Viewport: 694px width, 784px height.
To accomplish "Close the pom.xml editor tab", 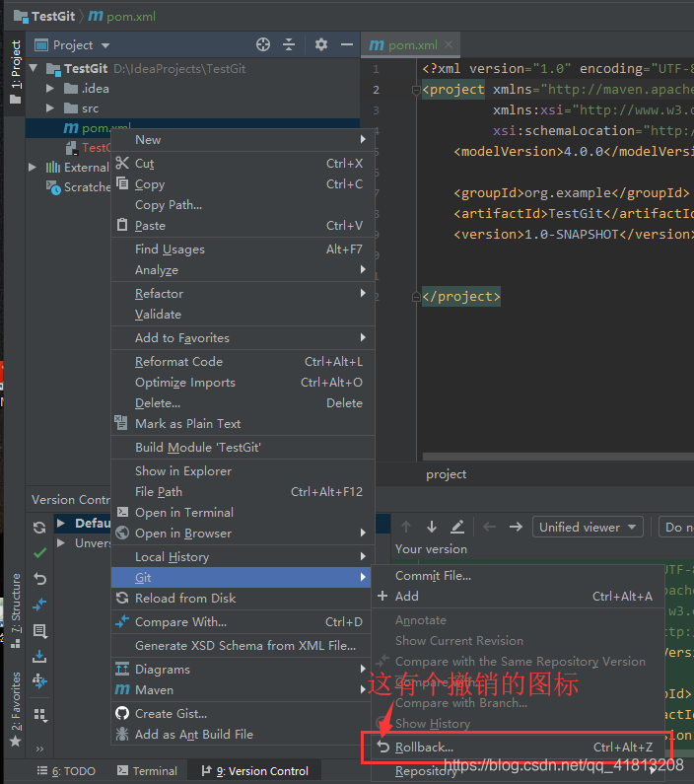I will [x=449, y=44].
